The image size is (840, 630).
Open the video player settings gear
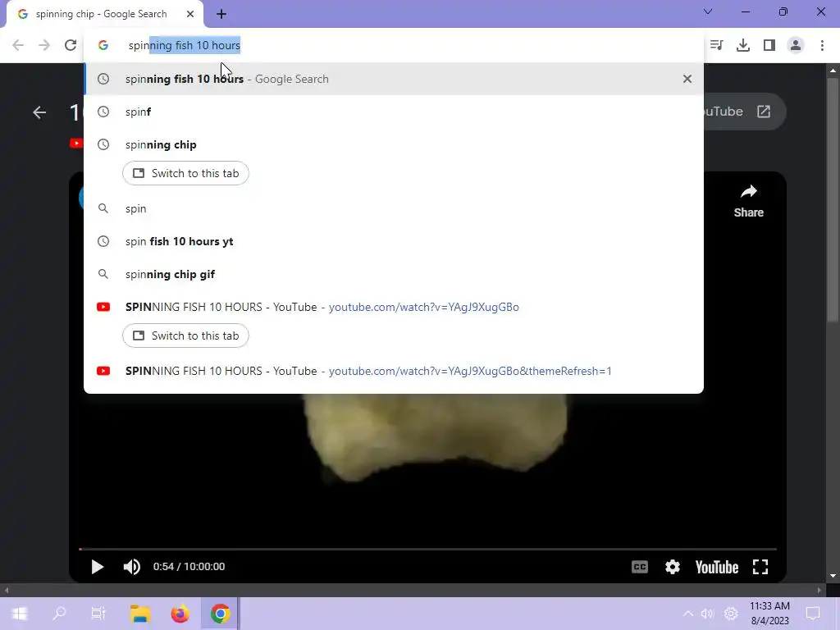(x=673, y=567)
